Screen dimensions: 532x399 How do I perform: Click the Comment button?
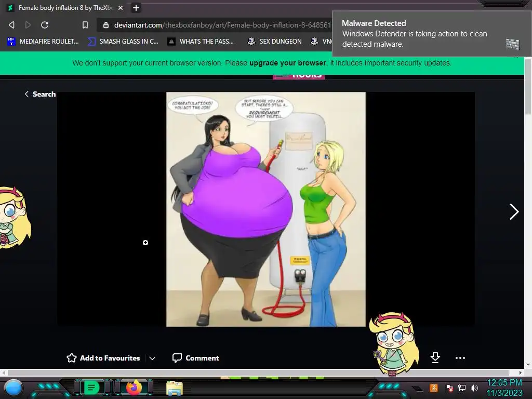(196, 358)
